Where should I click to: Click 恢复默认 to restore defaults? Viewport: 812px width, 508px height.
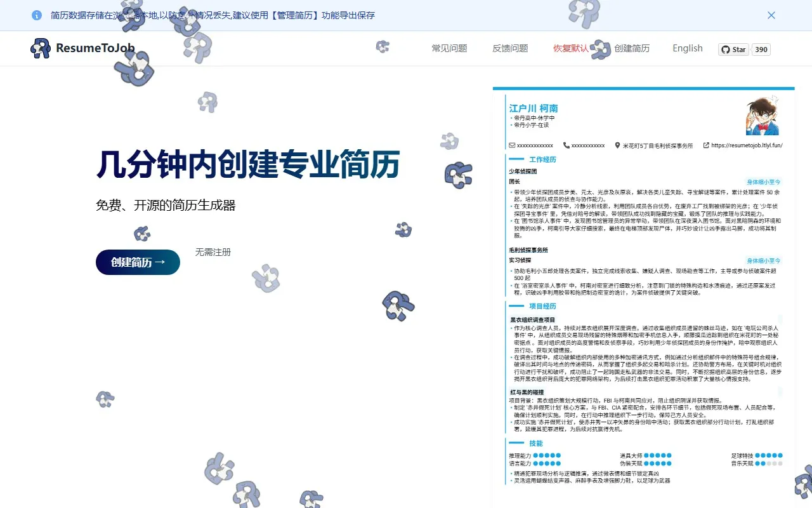click(570, 48)
